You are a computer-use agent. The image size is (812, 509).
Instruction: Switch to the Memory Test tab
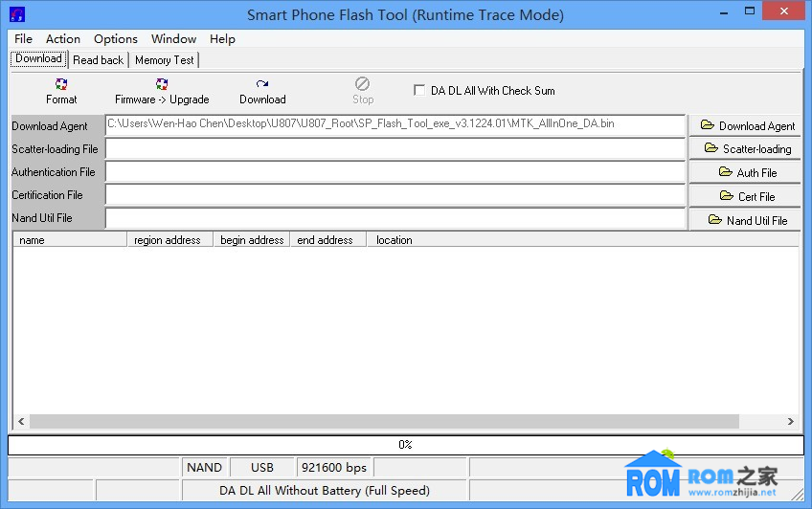[164, 60]
